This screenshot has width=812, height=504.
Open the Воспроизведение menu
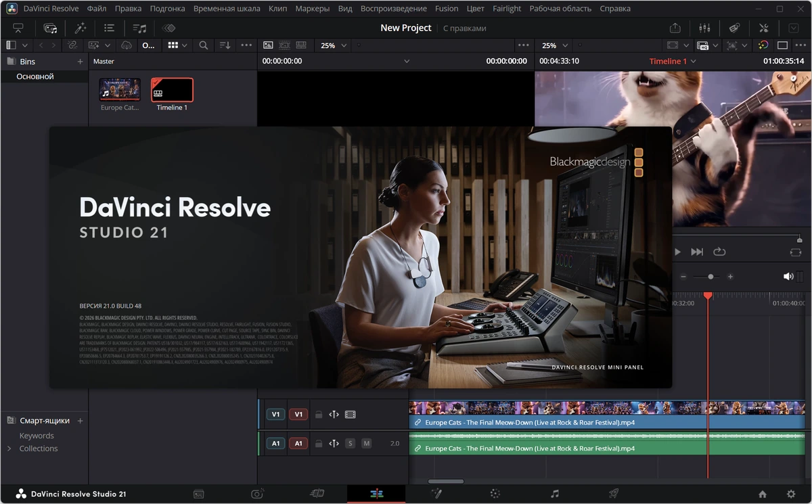394,9
